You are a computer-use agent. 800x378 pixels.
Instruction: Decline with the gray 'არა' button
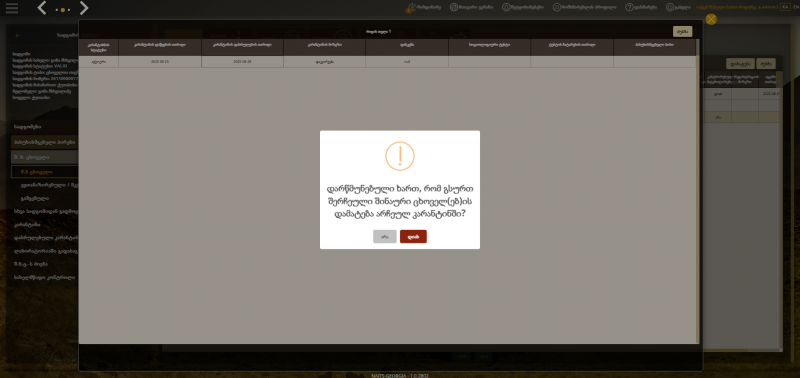[x=385, y=236]
